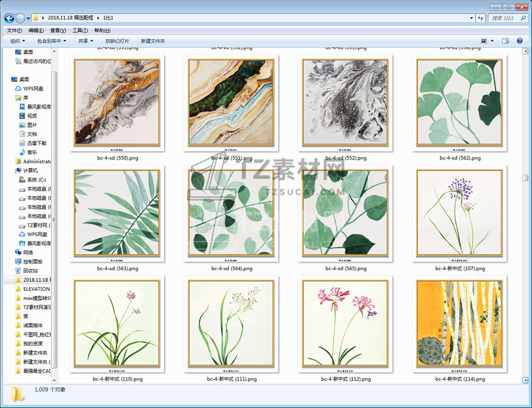
Task: Expand the 组织 dropdown menu
Action: [x=17, y=41]
